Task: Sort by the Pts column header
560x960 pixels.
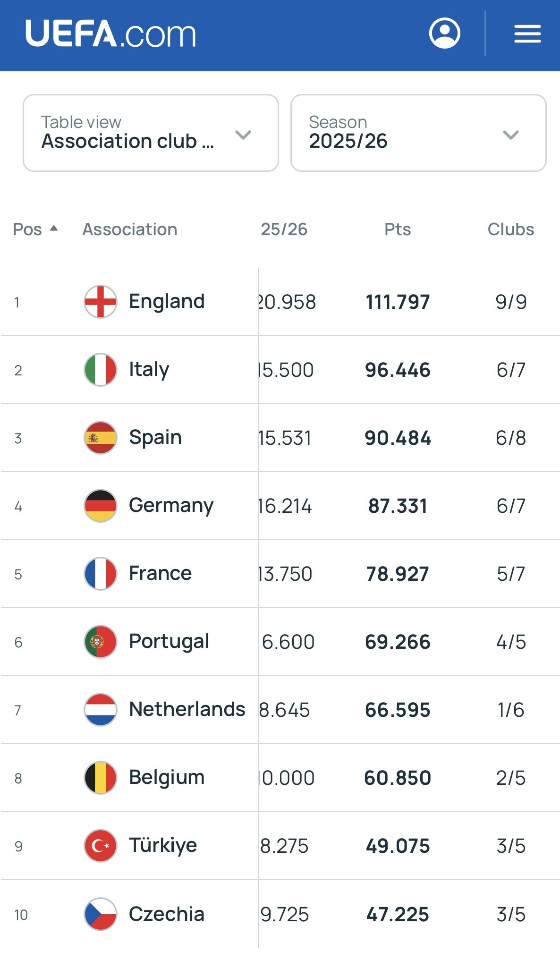Action: [x=398, y=229]
